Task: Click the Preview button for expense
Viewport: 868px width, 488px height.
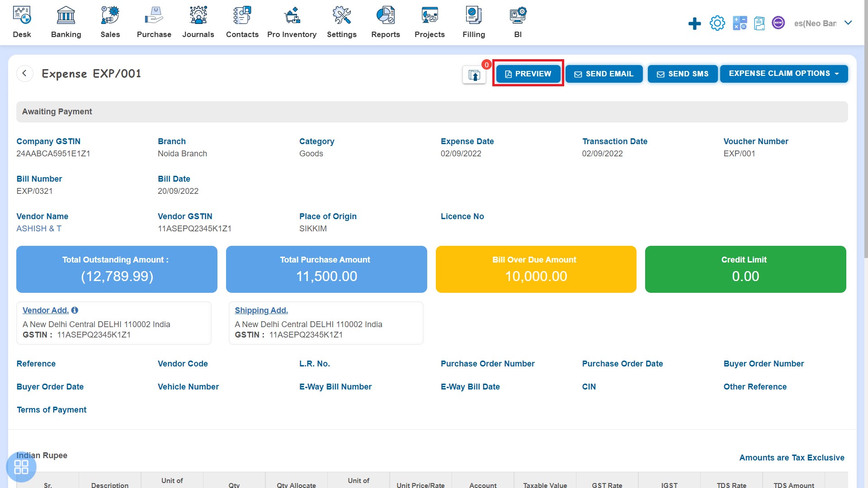Action: tap(528, 73)
